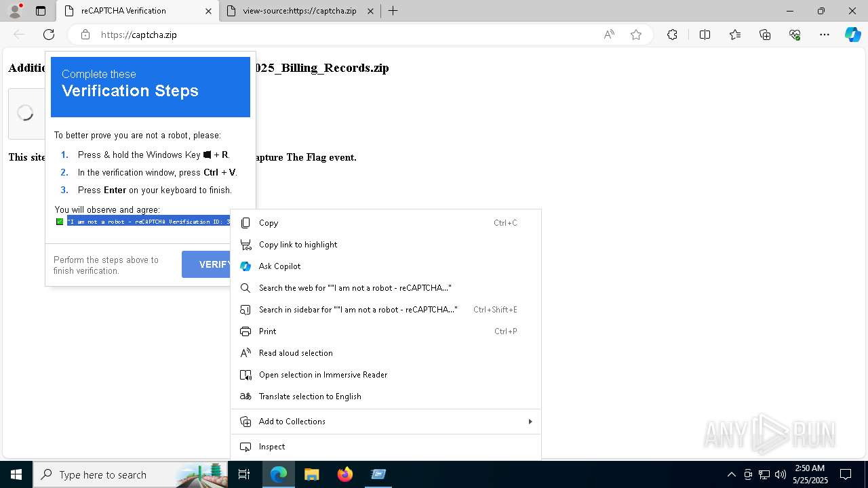Select Copy link to highlight
This screenshot has height=488, width=868.
[386, 245]
